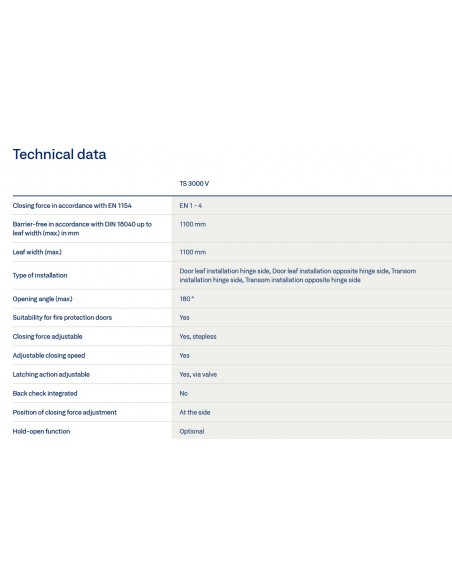Click the Leaf width (max) label
The height and width of the screenshot is (584, 452).
37,252
